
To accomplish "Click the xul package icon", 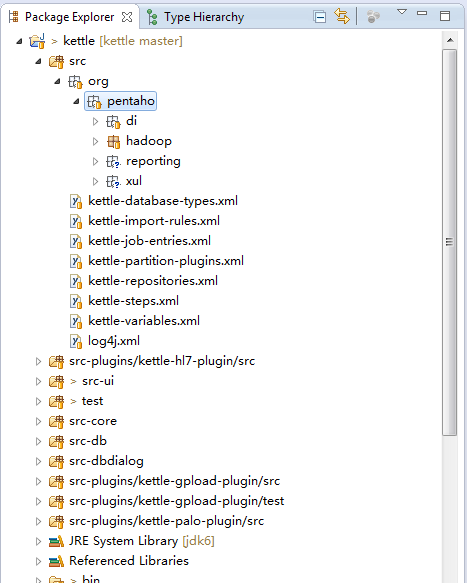I will pyautogui.click(x=113, y=182).
